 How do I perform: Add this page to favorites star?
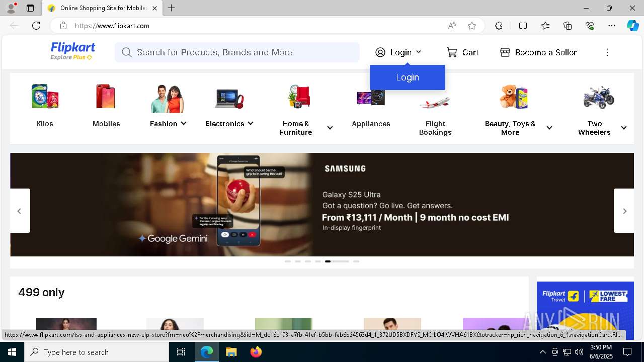pos(472,26)
